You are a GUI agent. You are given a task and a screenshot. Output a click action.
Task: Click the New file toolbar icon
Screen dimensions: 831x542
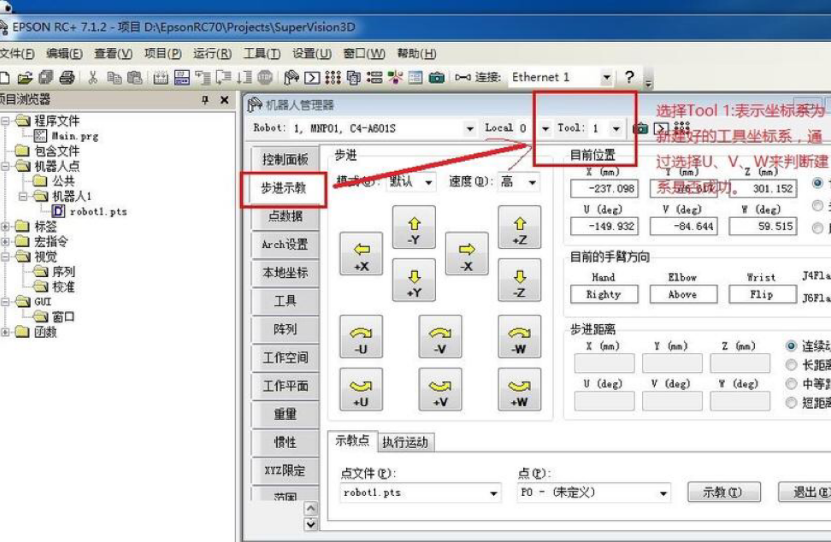click(4, 78)
